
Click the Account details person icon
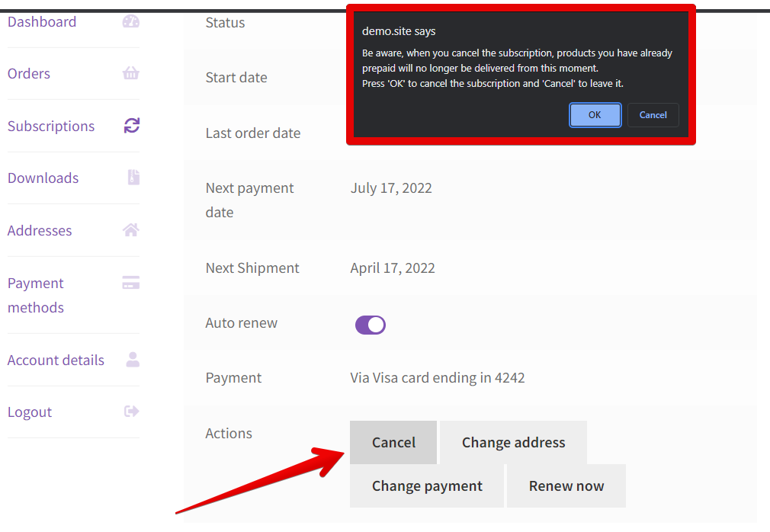[133, 360]
